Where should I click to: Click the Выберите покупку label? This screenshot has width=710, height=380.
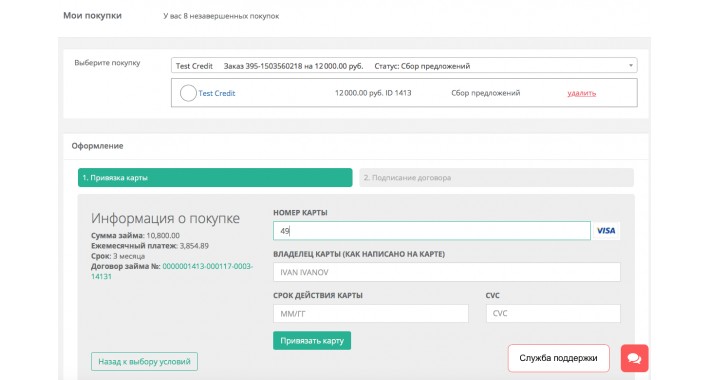(107, 63)
